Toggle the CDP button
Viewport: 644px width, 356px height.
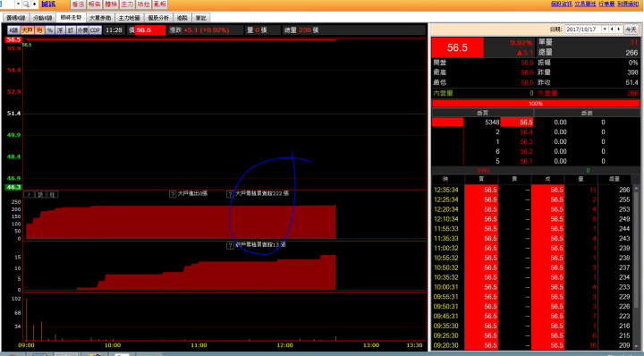click(95, 30)
